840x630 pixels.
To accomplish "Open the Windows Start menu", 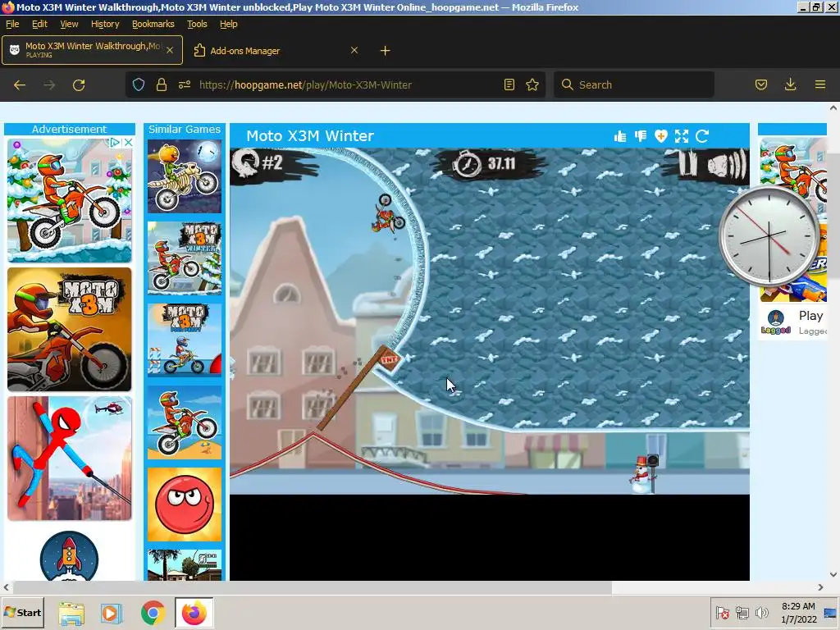I will [22, 612].
